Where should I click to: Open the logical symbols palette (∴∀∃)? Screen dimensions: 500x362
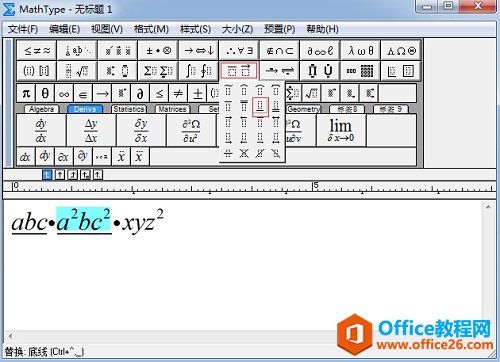pyautogui.click(x=239, y=50)
